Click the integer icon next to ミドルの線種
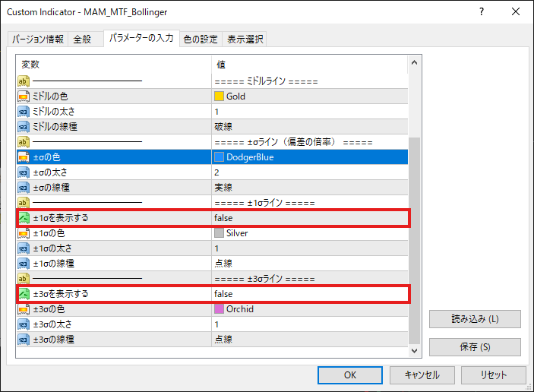This screenshot has height=392, width=534. click(x=23, y=127)
